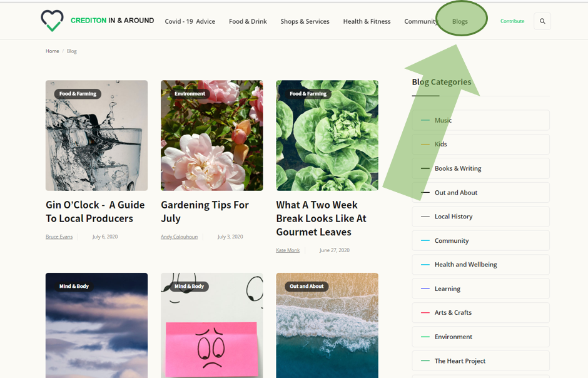588x378 pixels.
Task: Open the Blogs menu item
Action: (460, 21)
